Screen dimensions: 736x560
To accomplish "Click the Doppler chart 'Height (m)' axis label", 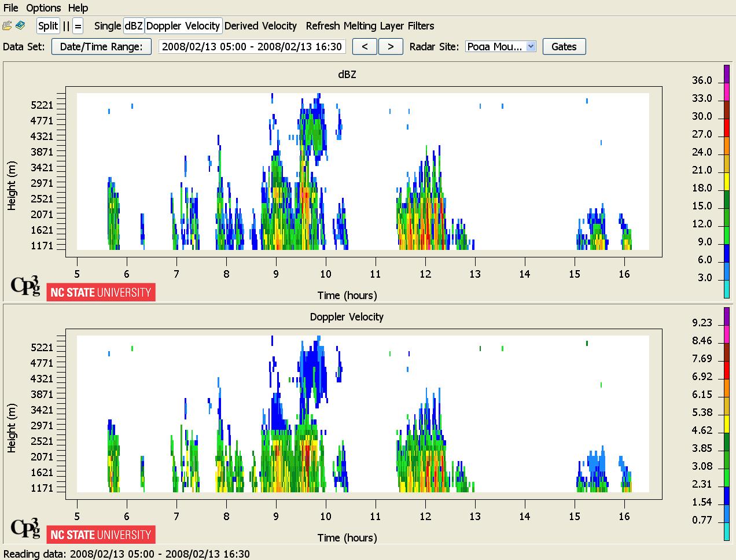I will click(12, 428).
